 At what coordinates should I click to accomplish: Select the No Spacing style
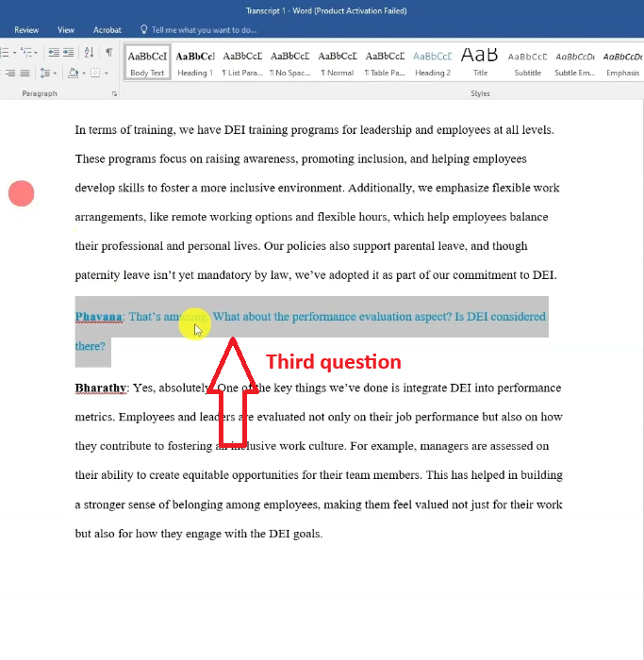[290, 62]
